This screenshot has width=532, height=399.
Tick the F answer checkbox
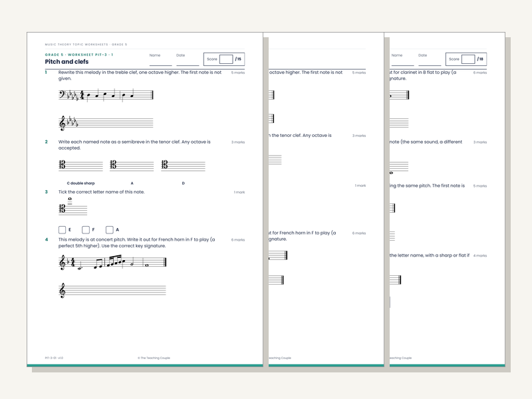pos(86,229)
